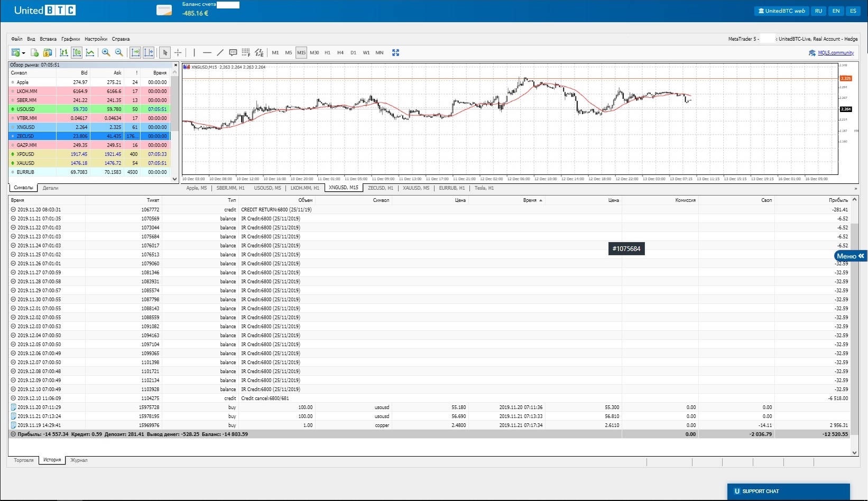868x501 pixels.
Task: Open the ZECUSD, H1 chart tab
Action: [381, 188]
